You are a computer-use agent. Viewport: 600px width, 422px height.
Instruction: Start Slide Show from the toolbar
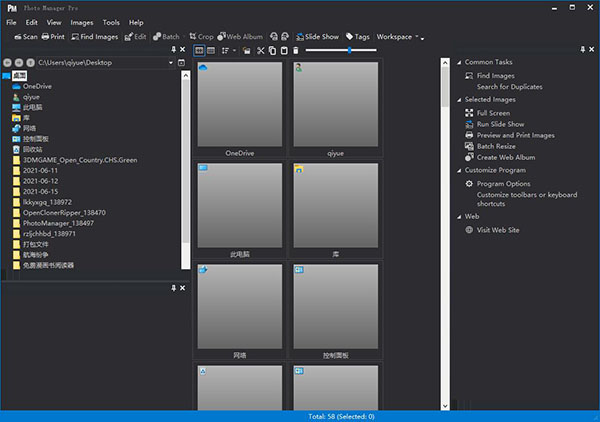317,37
